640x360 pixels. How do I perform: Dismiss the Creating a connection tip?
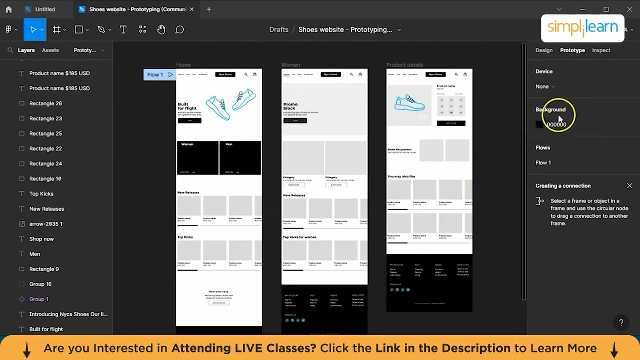coord(629,186)
